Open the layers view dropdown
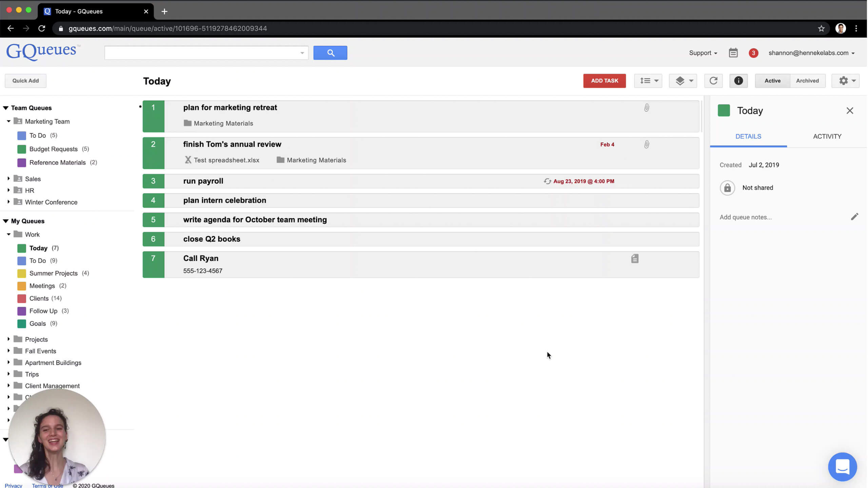Screen dimensions: 868x488 coord(683,81)
